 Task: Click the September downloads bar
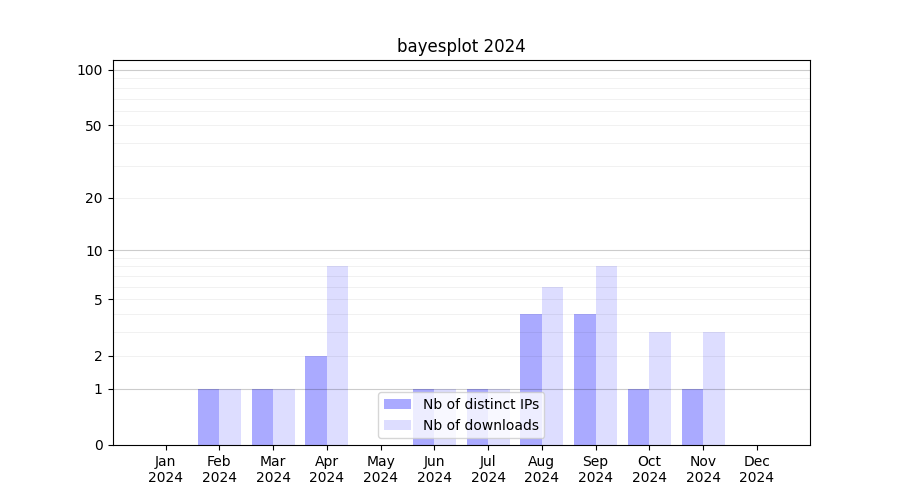pos(606,355)
